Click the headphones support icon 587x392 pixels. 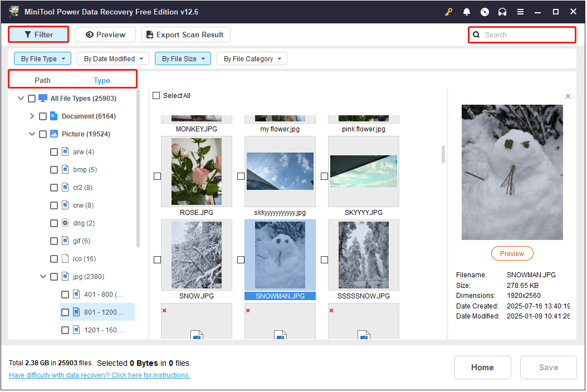(502, 11)
